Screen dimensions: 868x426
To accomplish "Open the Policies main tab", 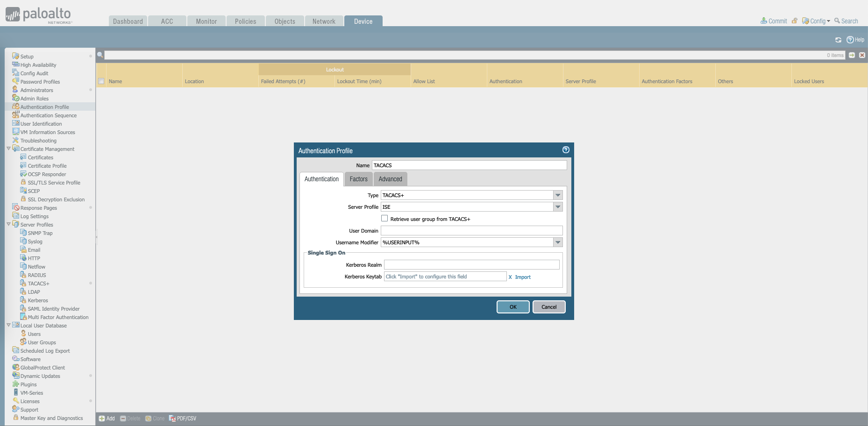I will pos(245,21).
